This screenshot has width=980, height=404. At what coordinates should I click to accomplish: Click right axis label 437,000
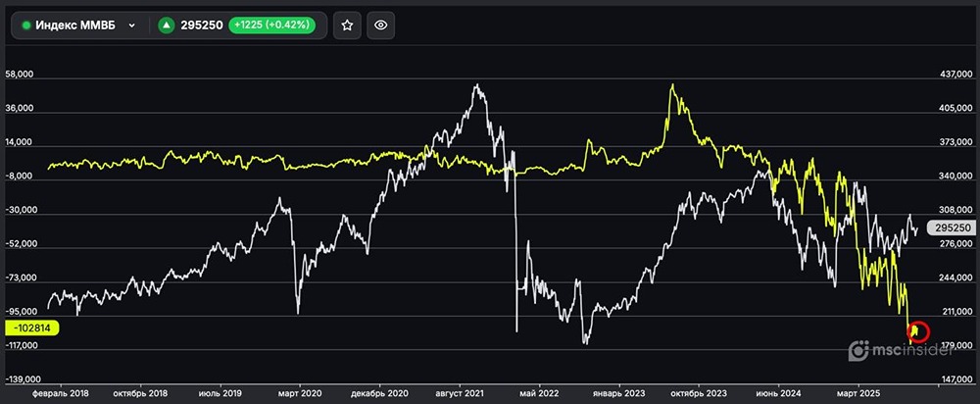coord(956,75)
